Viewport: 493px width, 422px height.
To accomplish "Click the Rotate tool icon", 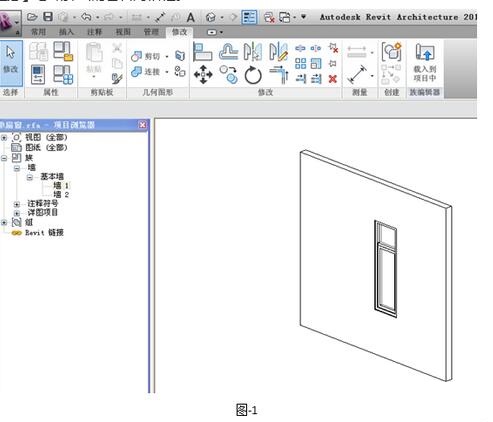I will coord(253,75).
